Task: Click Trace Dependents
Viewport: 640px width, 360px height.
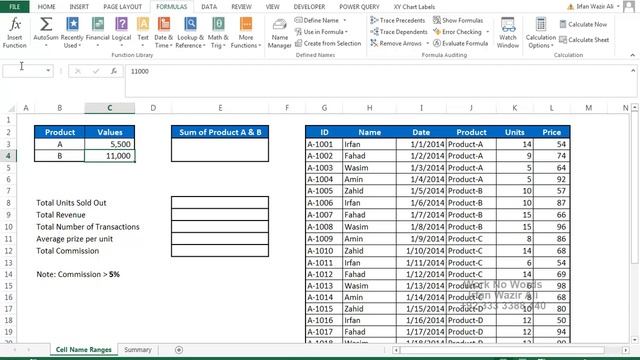Action: click(399, 31)
